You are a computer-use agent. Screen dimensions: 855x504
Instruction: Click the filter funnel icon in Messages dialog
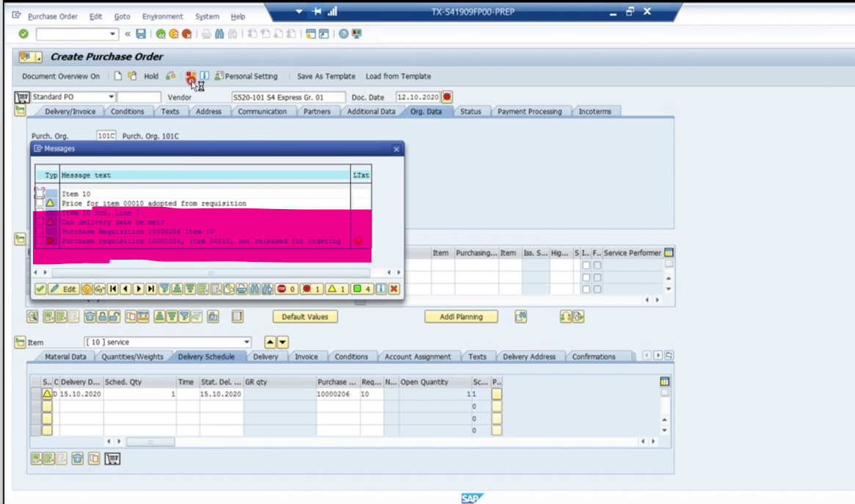(164, 289)
